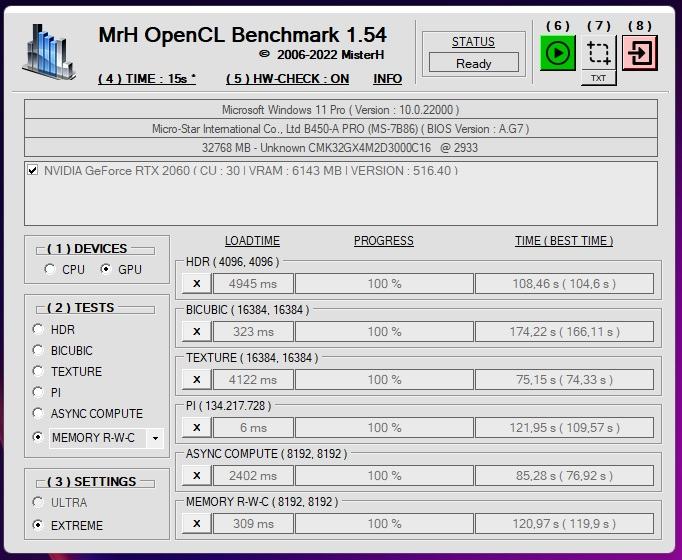The height and width of the screenshot is (560, 682).
Task: Click the 4122 ms loadtime field
Action: point(253,379)
